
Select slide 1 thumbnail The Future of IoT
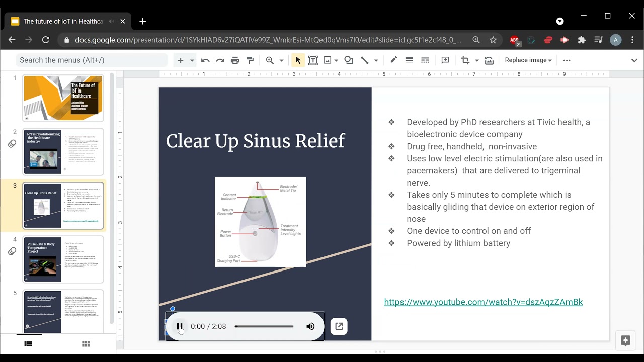(63, 98)
